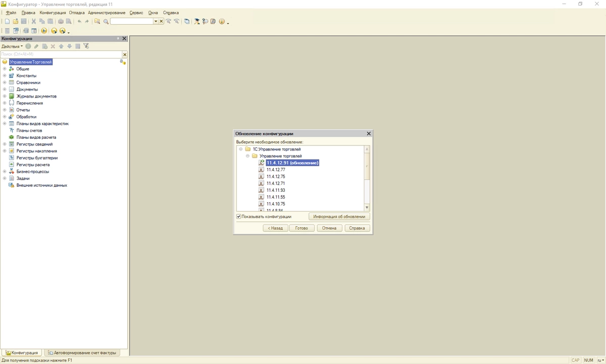
Task: Collapse the 1С:Управление торговлей folder node
Action: tap(241, 149)
